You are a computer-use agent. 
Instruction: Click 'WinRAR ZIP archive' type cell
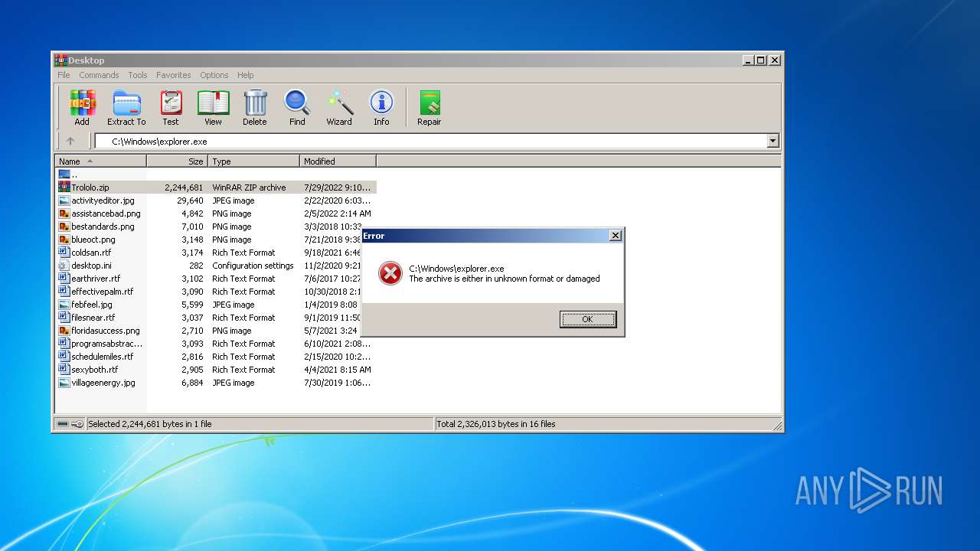[249, 187]
